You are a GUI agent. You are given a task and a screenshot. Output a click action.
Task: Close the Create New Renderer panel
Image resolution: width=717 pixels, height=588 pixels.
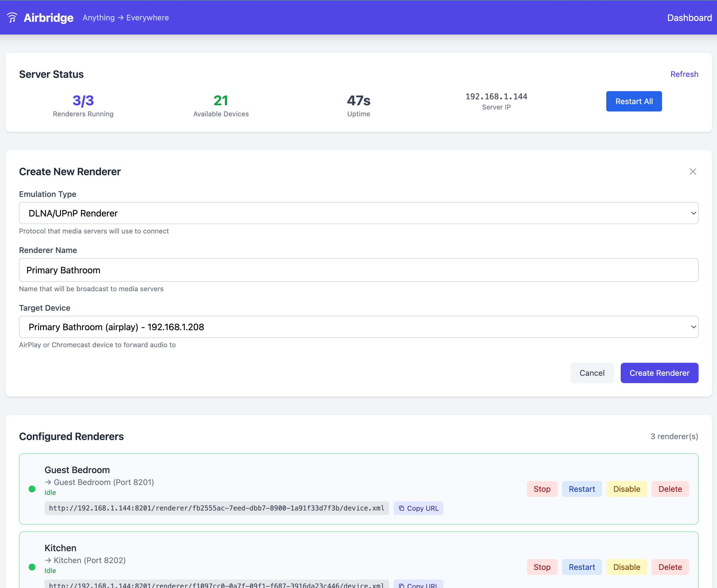point(693,172)
